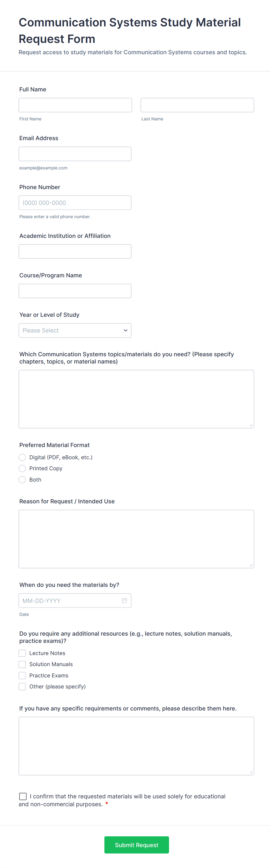Click the topics/materials needed text area
The image size is (270, 868).
pyautogui.click(x=136, y=399)
